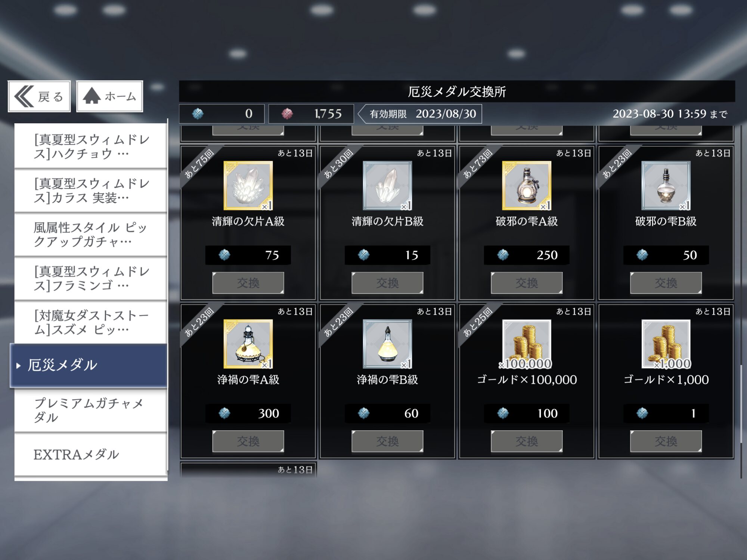Screen dimensions: 747x560
Task: Tap the 清輝の欠片A級 crystal item icon
Action: pyautogui.click(x=248, y=186)
